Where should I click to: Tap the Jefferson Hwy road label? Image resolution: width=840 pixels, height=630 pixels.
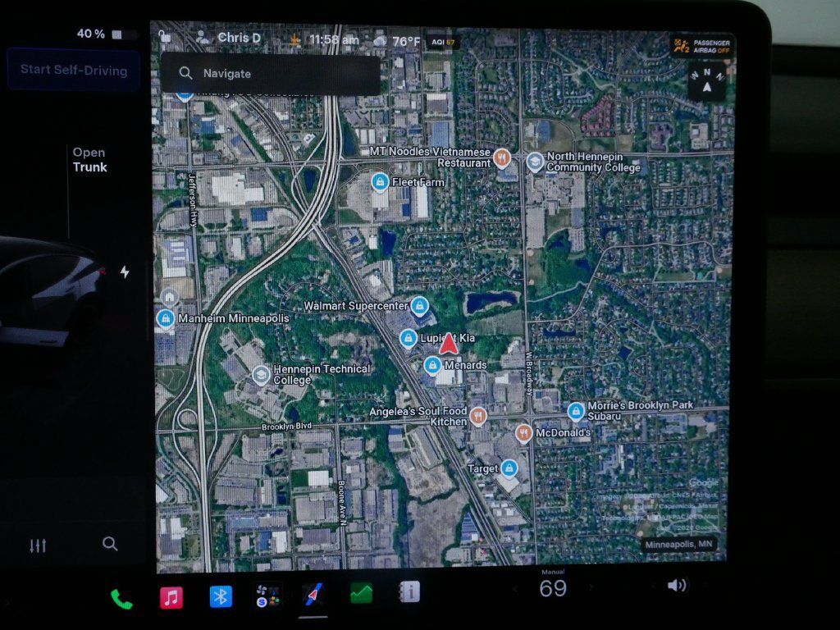pyautogui.click(x=192, y=201)
